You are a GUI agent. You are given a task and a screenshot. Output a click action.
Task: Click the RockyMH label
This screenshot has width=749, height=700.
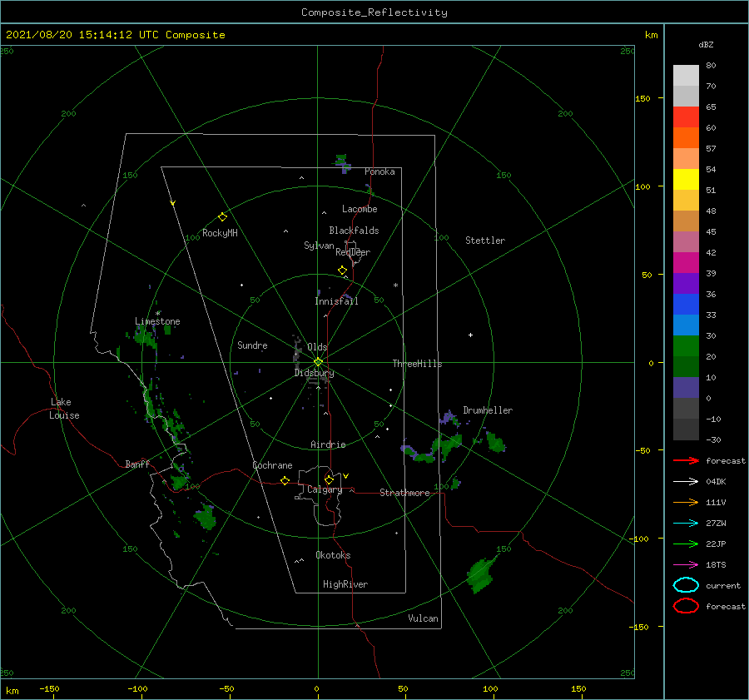[220, 233]
